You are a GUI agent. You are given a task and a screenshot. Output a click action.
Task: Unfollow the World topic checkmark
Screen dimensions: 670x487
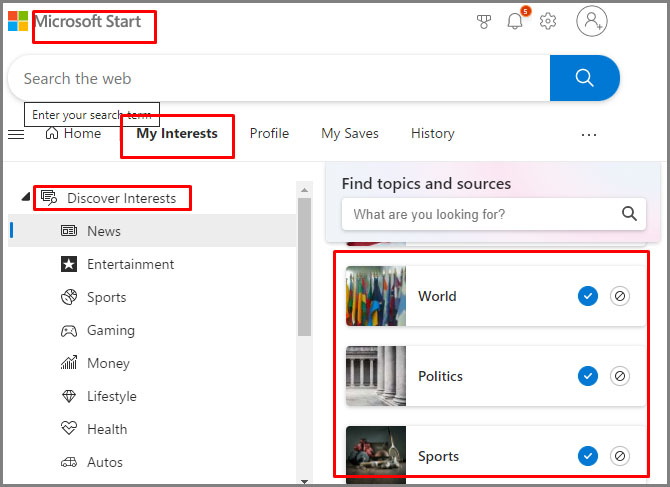(588, 296)
